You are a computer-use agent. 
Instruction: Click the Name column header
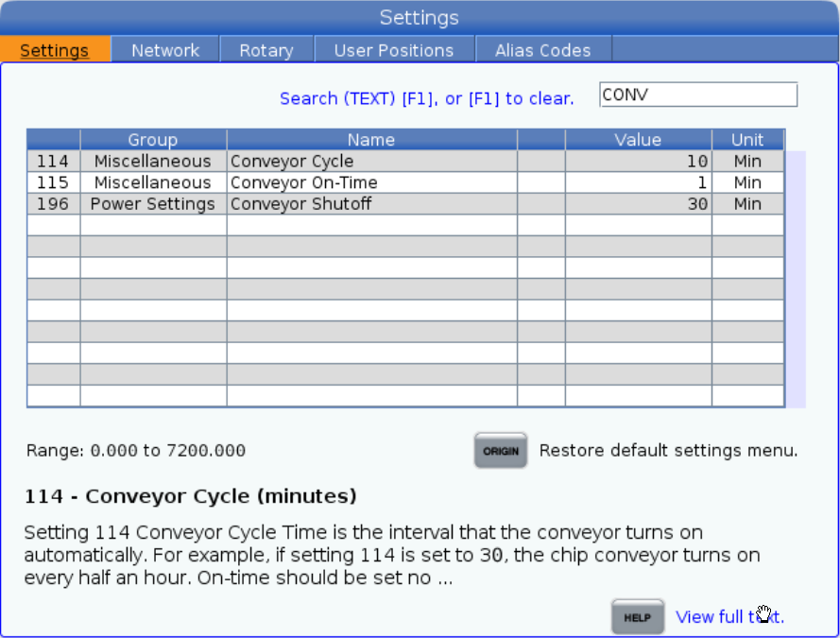[371, 140]
